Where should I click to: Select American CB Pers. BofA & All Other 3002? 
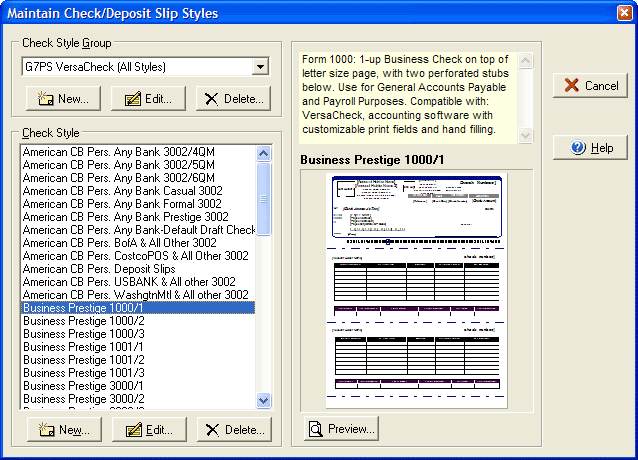(x=138, y=243)
